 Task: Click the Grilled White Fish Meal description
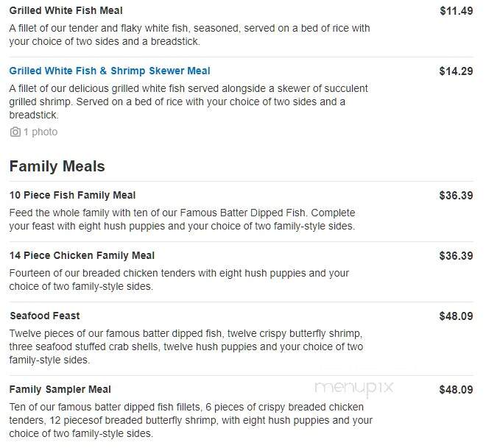189,35
